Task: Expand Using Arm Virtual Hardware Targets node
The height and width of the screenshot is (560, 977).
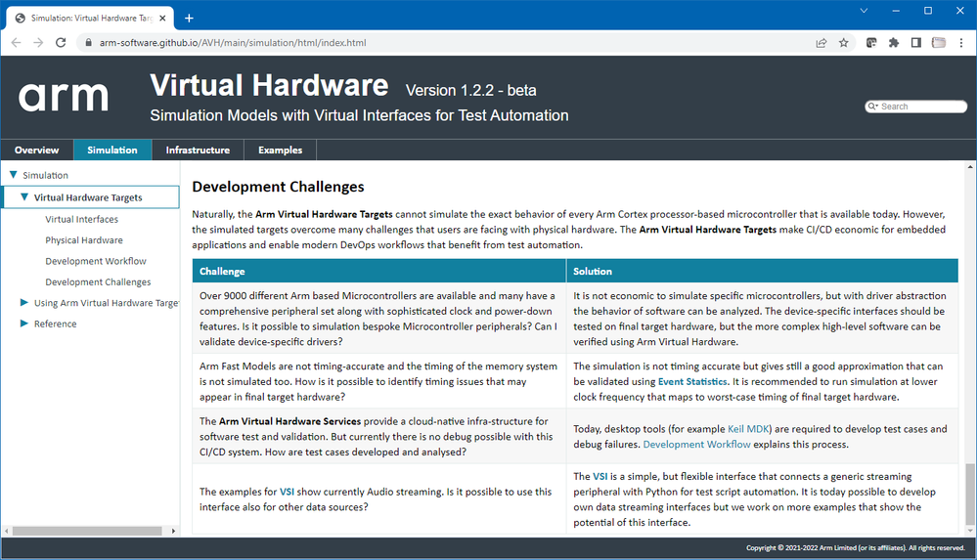Action: (x=24, y=302)
